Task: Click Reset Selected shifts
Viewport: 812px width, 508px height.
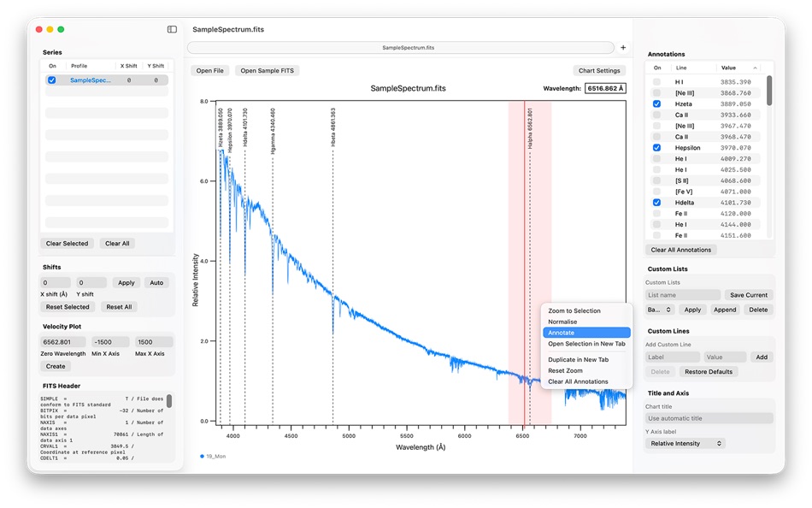Action: [68, 307]
